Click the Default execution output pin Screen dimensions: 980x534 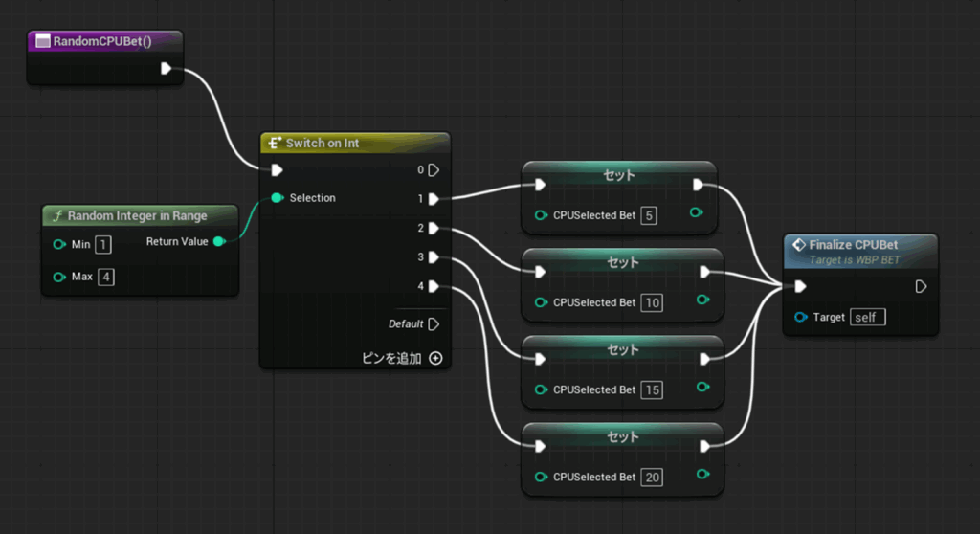pyautogui.click(x=434, y=323)
